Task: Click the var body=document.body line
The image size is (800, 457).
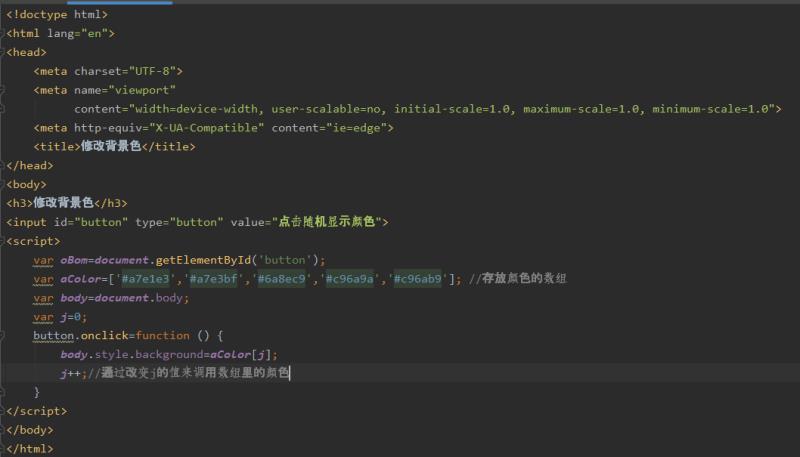Action: pos(111,298)
